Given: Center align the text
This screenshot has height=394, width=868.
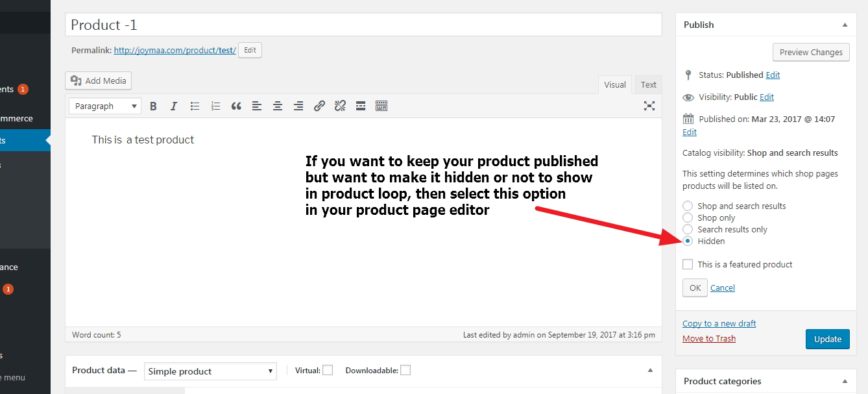Looking at the screenshot, I should click(278, 106).
